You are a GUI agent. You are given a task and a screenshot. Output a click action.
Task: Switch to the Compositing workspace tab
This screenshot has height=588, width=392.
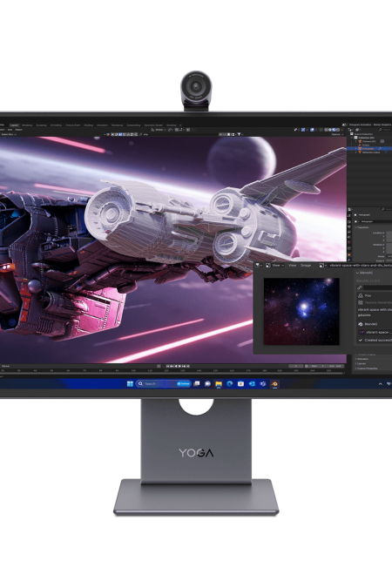click(x=133, y=125)
